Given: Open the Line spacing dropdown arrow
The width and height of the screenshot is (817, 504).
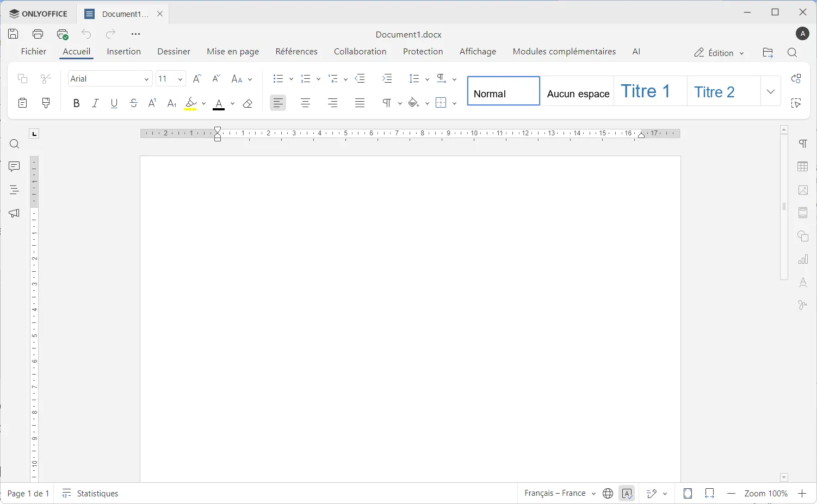Looking at the screenshot, I should tap(427, 79).
